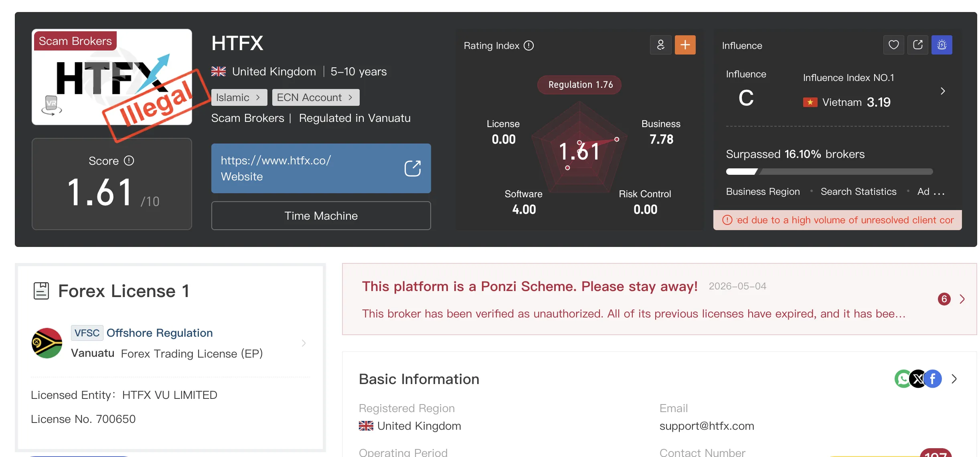Screen dimensions: 980x457
Task: Select the Search Statistics tab
Action: point(859,192)
